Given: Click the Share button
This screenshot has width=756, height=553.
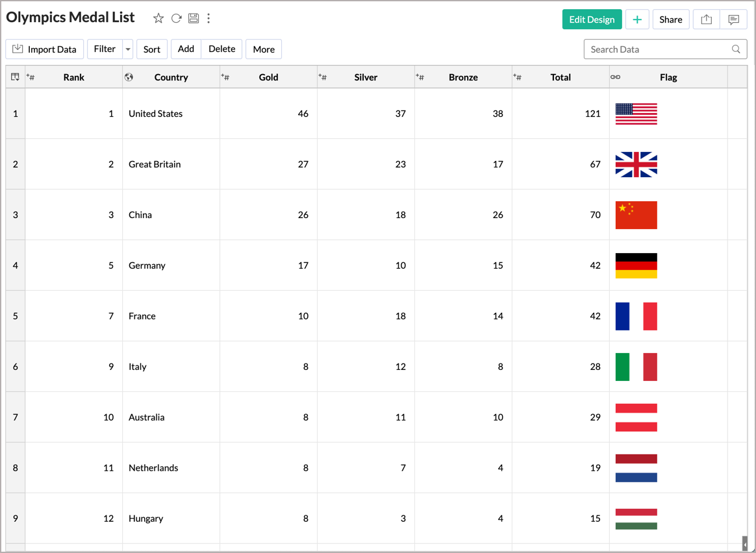Looking at the screenshot, I should click(671, 19).
